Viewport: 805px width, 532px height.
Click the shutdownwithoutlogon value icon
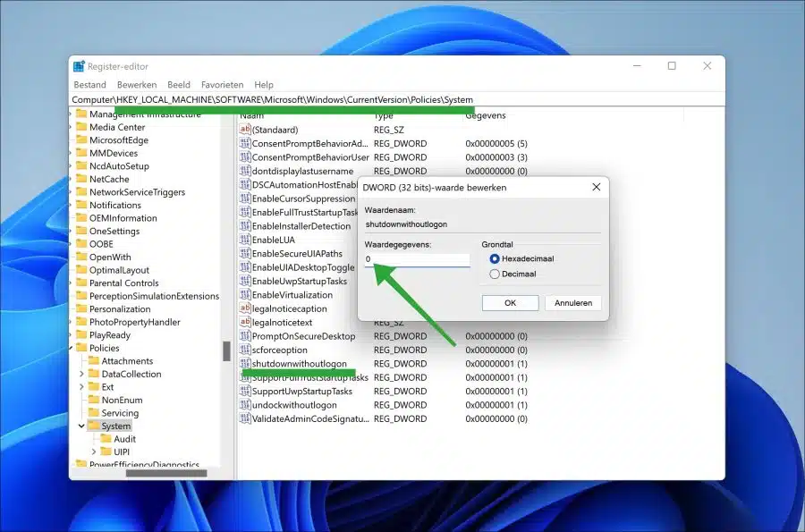pos(245,363)
